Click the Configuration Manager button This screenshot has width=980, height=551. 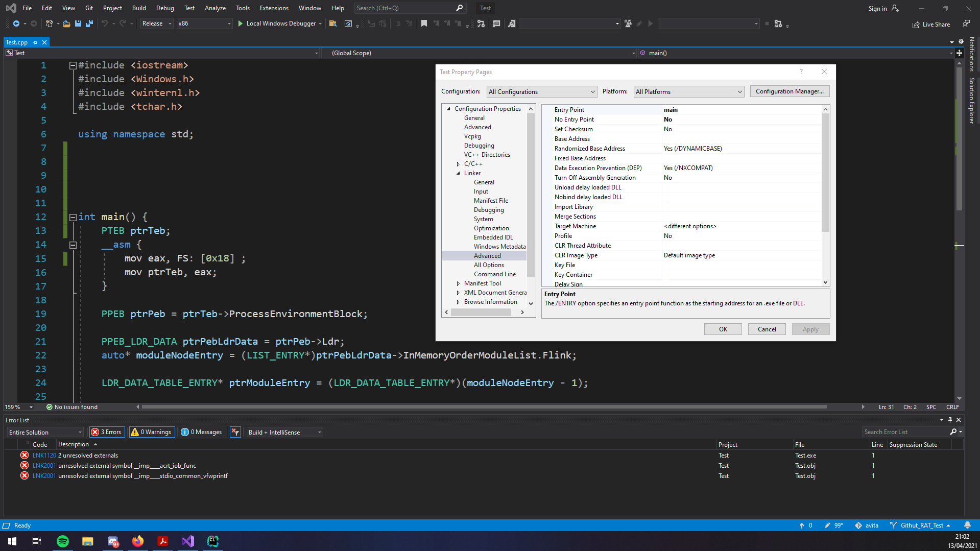pos(790,91)
